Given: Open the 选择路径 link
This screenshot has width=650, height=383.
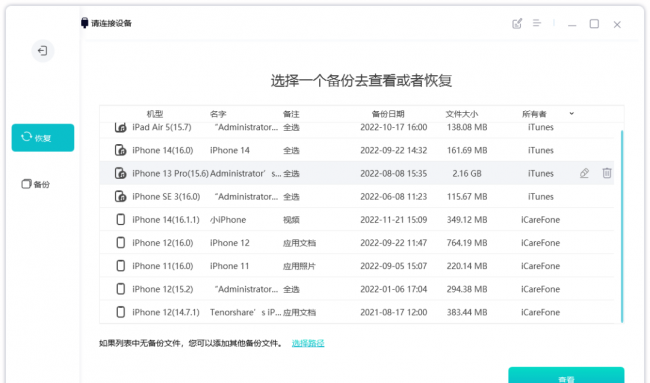Looking at the screenshot, I should (x=308, y=343).
